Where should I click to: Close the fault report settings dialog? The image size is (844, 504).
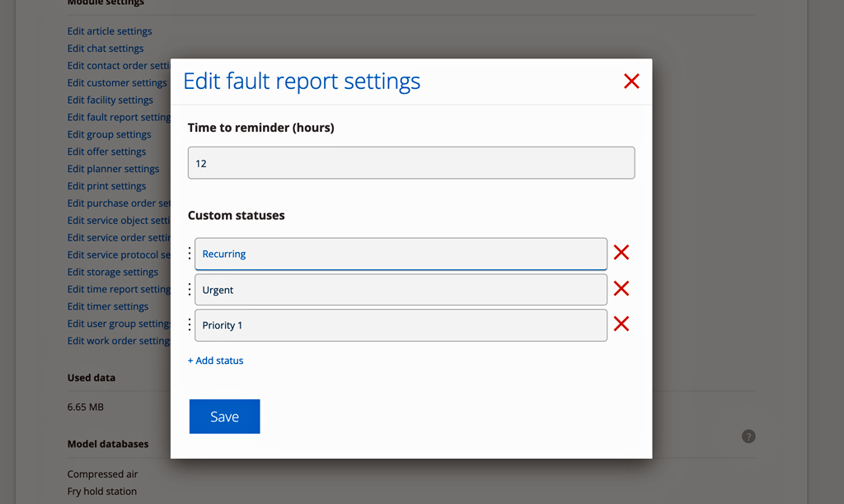pyautogui.click(x=631, y=82)
